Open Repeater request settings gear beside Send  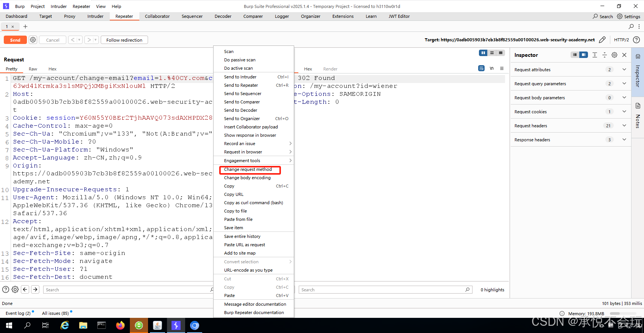pyautogui.click(x=33, y=40)
